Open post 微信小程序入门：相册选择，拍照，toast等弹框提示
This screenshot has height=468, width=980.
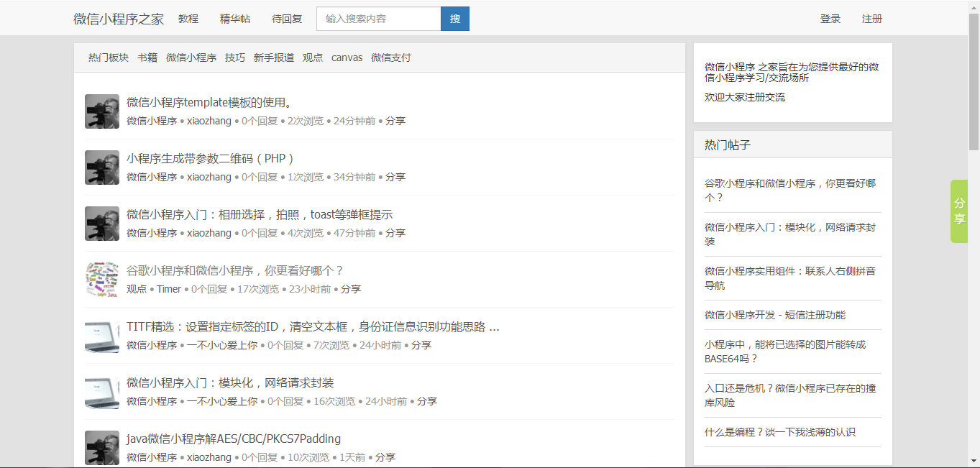(260, 214)
